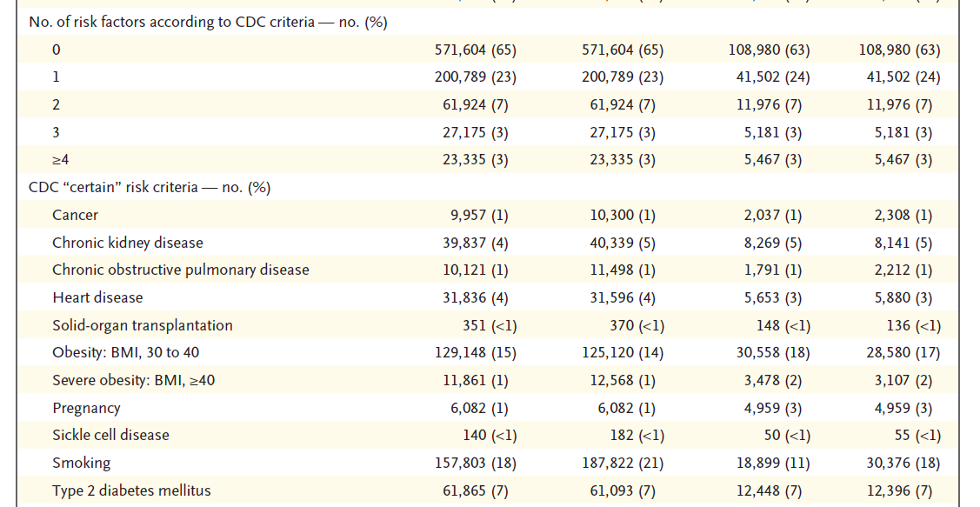Click the Solid-organ transplantation row label

[143, 325]
